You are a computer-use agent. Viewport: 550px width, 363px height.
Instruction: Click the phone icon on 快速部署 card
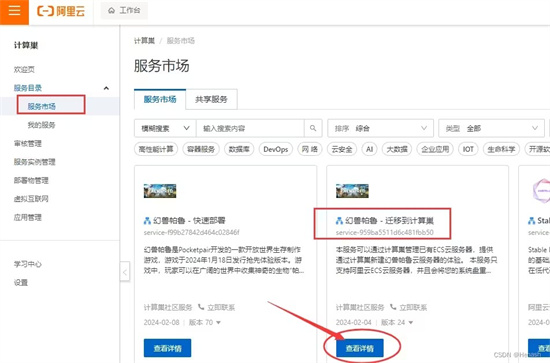click(x=201, y=307)
